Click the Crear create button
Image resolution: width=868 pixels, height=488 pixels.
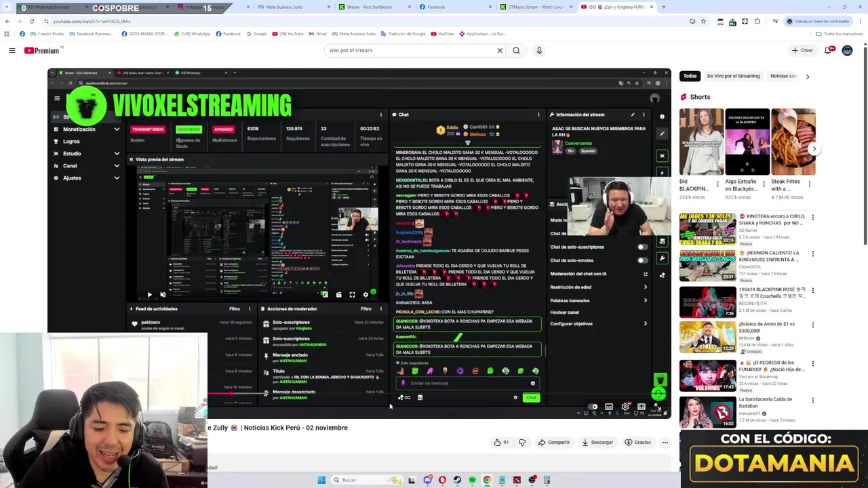(x=802, y=50)
